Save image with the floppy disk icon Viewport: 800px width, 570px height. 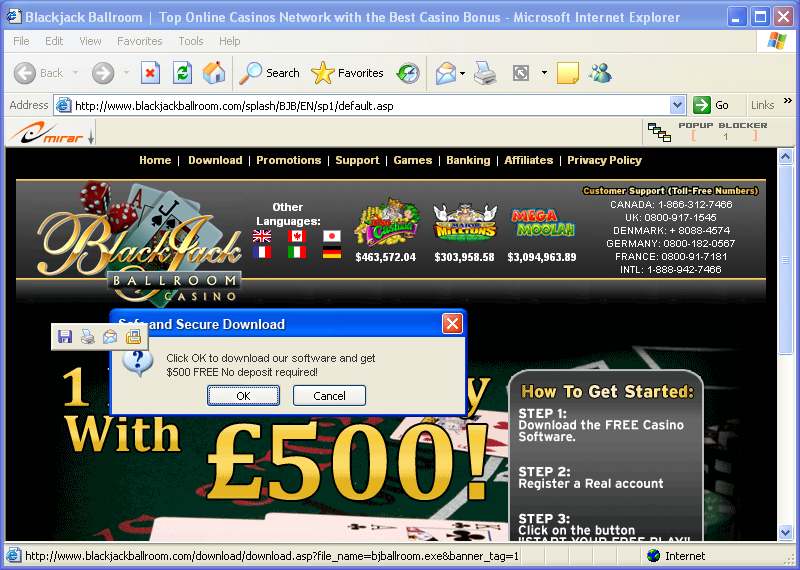(x=65, y=336)
